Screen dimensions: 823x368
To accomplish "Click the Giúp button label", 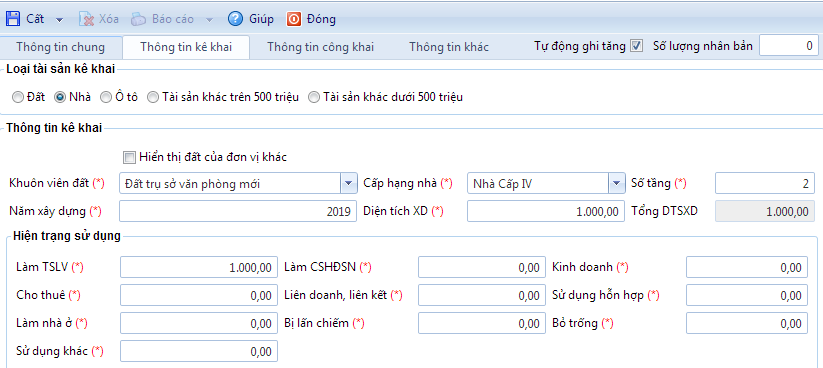I will pos(261,19).
